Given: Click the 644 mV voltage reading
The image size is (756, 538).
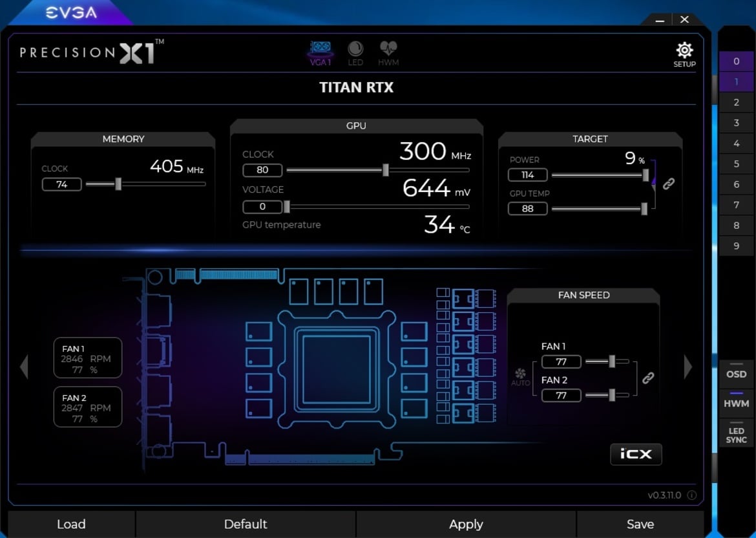Looking at the screenshot, I should pyautogui.click(x=436, y=188).
